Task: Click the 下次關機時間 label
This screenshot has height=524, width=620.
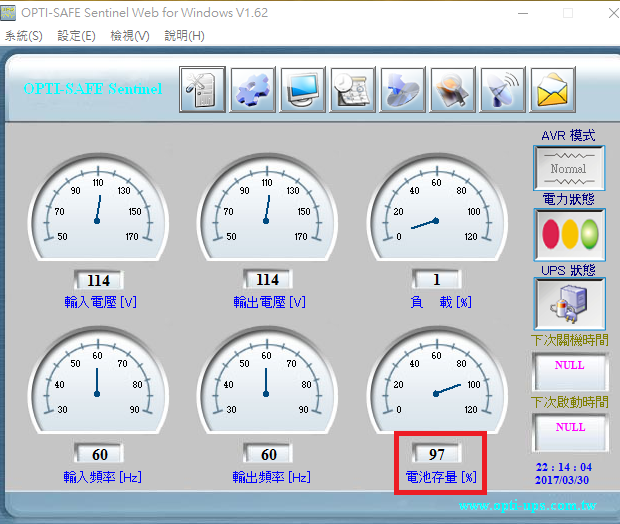Action: point(570,340)
